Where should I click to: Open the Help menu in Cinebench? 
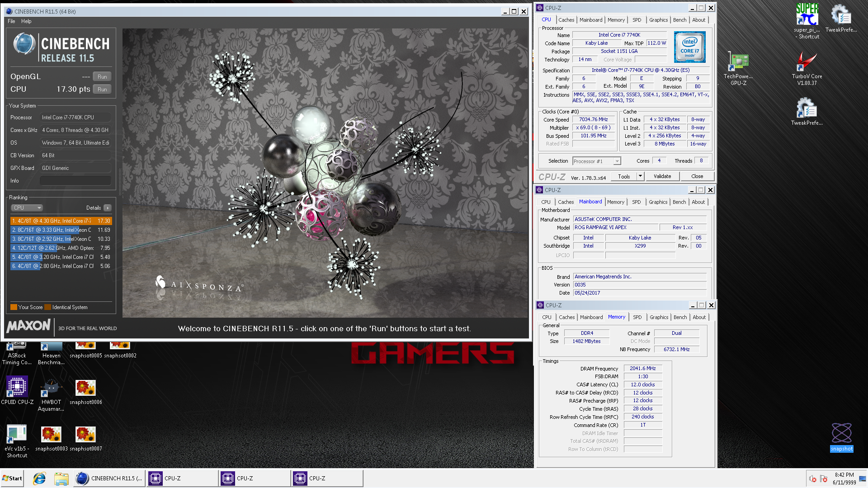(x=26, y=21)
